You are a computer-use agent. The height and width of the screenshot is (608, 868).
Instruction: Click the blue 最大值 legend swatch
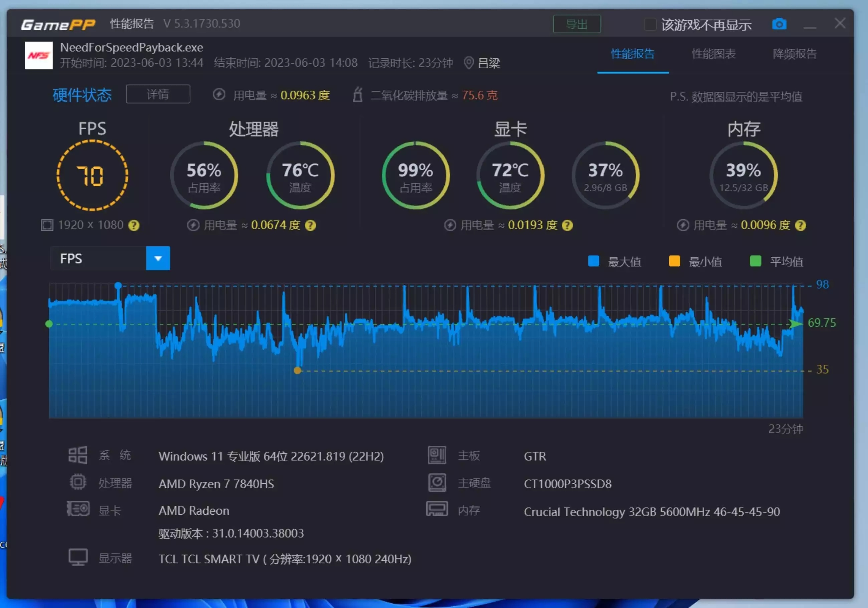tap(594, 261)
